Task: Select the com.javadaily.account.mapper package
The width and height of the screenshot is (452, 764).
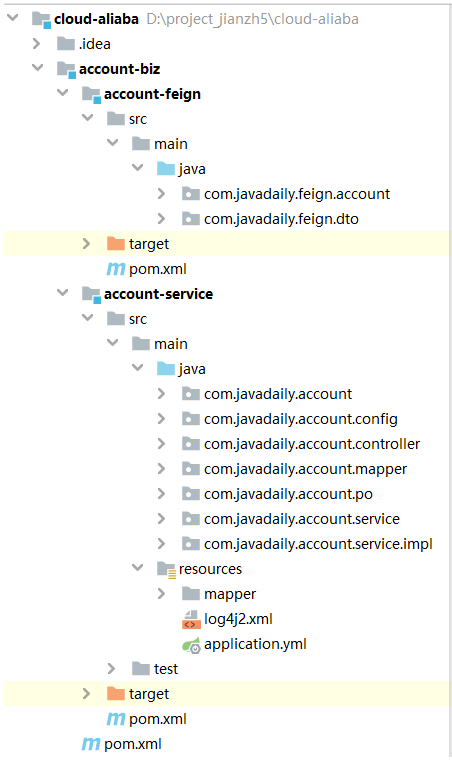Action: pos(305,469)
